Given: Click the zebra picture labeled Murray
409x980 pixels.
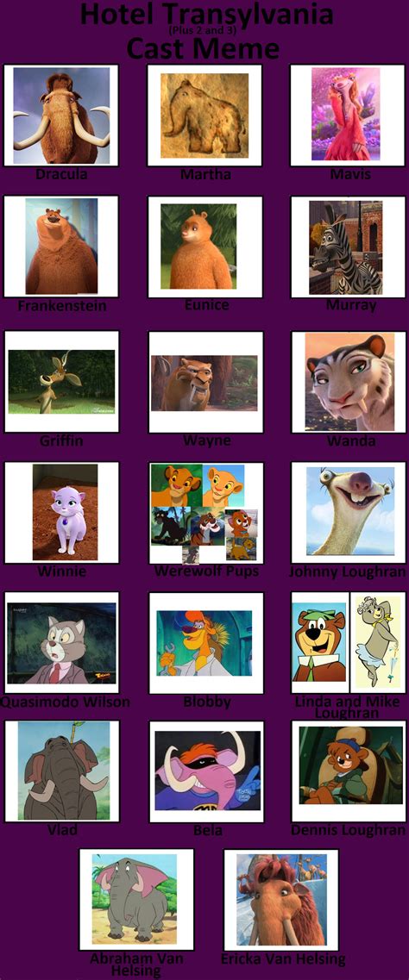Looking at the screenshot, I should tap(346, 247).
